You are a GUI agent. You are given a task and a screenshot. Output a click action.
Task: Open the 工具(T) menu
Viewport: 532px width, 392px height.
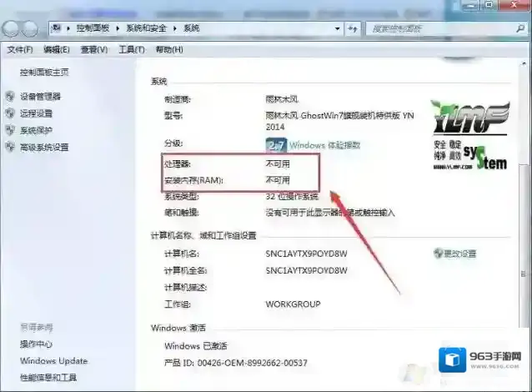click(132, 49)
